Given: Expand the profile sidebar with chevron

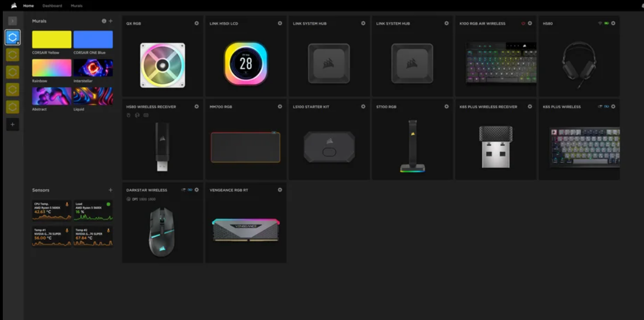Looking at the screenshot, I should [12, 21].
